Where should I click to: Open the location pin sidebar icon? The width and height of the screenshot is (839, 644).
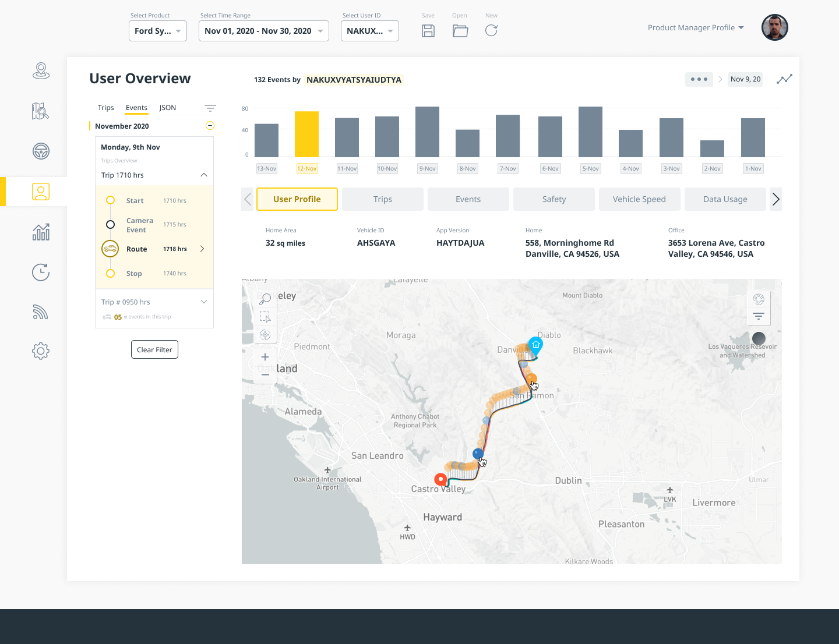tap(41, 71)
